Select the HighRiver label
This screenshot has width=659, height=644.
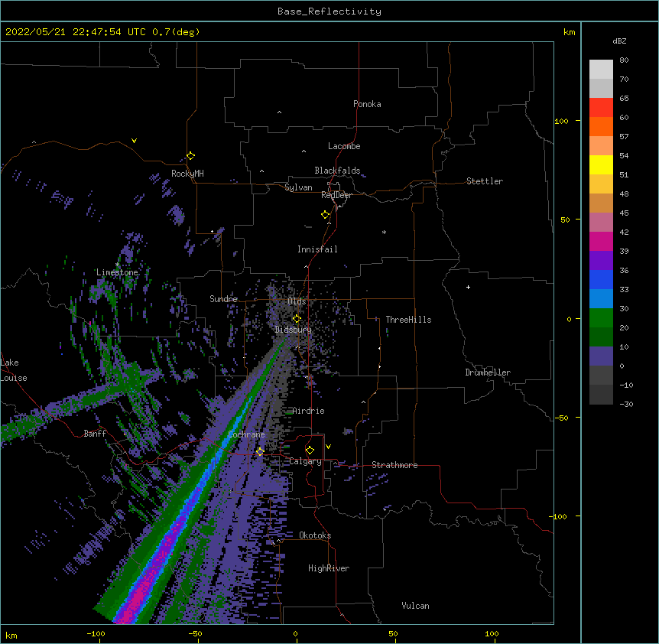(329, 568)
